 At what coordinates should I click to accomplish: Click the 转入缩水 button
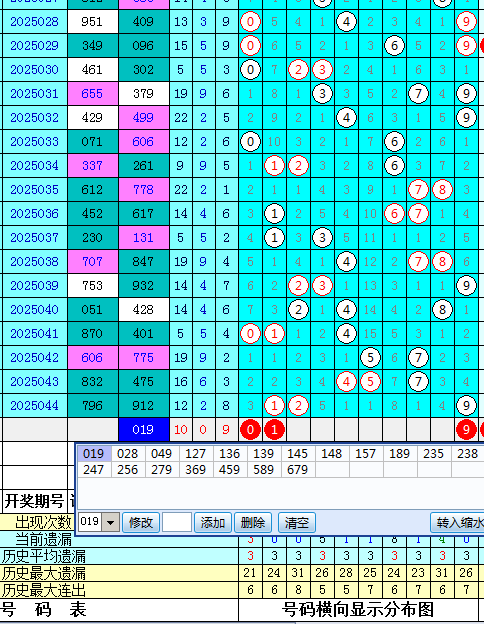[x=458, y=522]
